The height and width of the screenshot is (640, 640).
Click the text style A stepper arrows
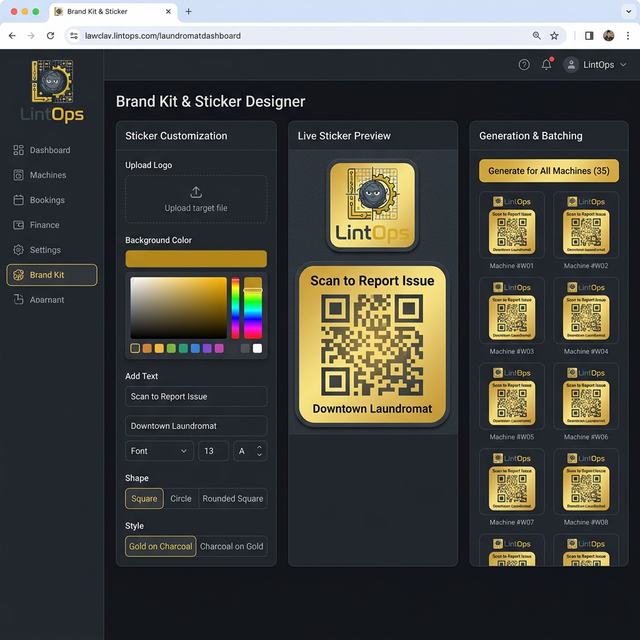click(x=259, y=451)
